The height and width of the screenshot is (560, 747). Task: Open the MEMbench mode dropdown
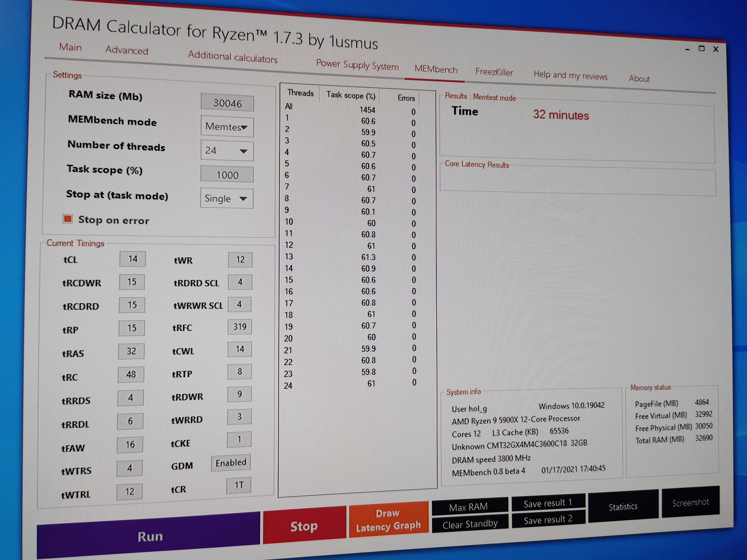pos(227,127)
